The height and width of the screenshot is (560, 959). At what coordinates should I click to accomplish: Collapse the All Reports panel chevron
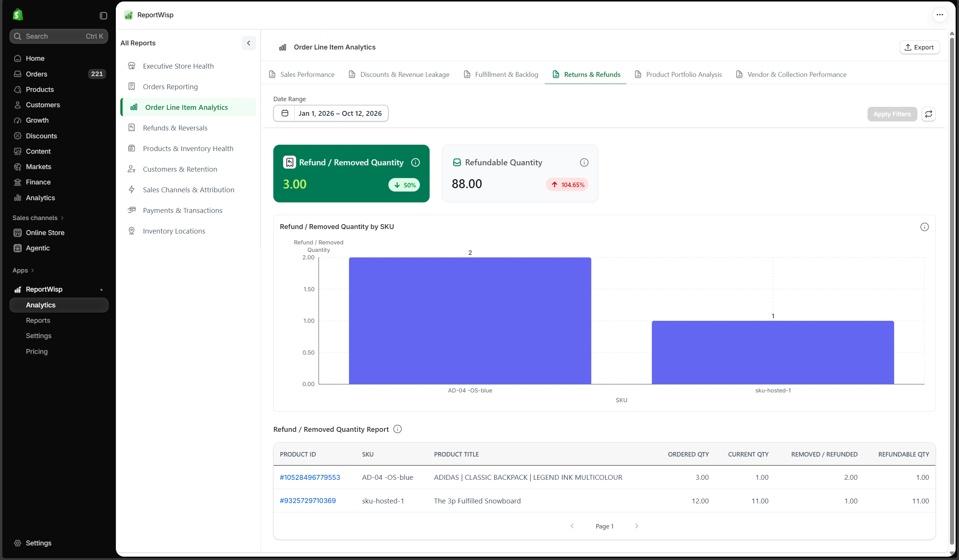(249, 43)
